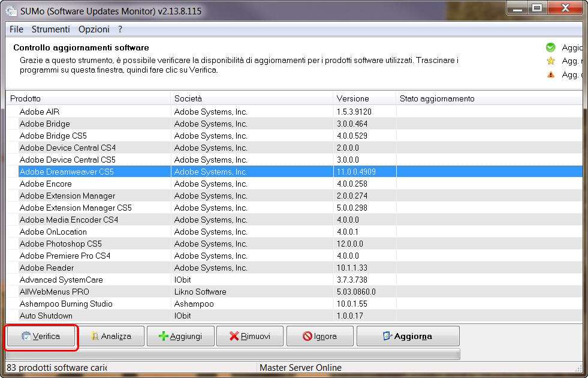The image size is (588, 378).
Task: Click the yellow star legend icon
Action: 550,61
